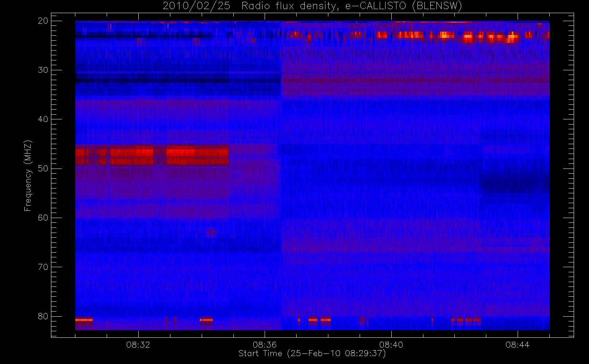
Task: Select the 08:44 time tick label
Action: (x=517, y=345)
